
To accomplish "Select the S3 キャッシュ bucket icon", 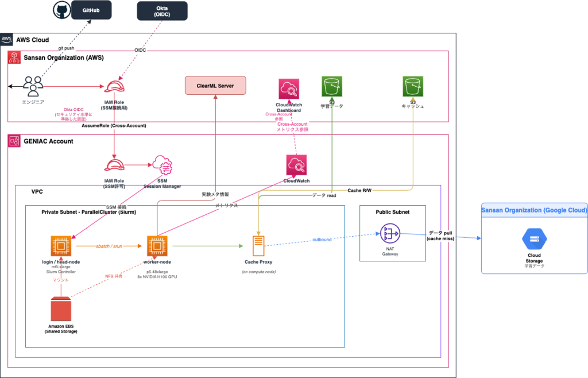I will [413, 86].
